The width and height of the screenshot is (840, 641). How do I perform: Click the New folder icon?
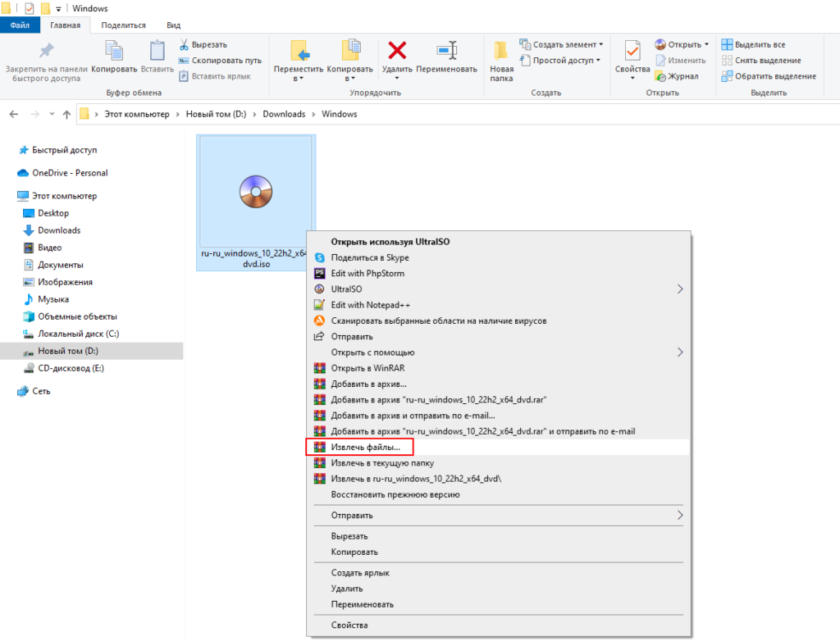tap(502, 51)
